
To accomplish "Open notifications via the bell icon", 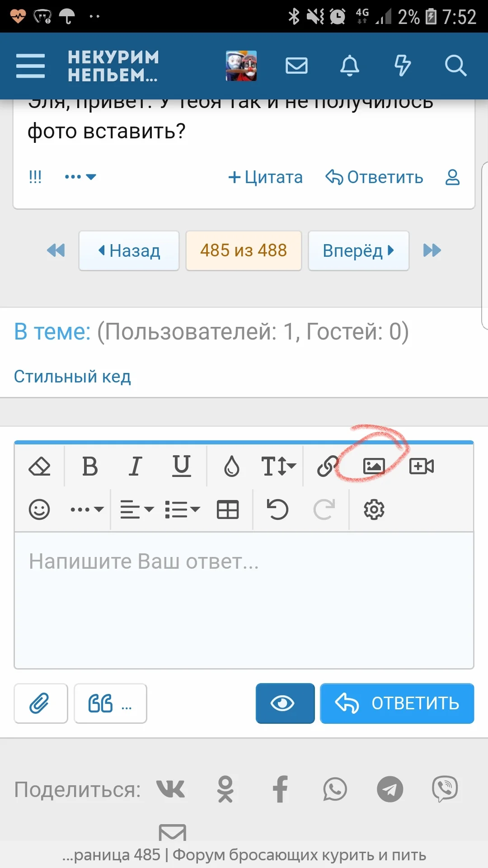I will tap(349, 66).
